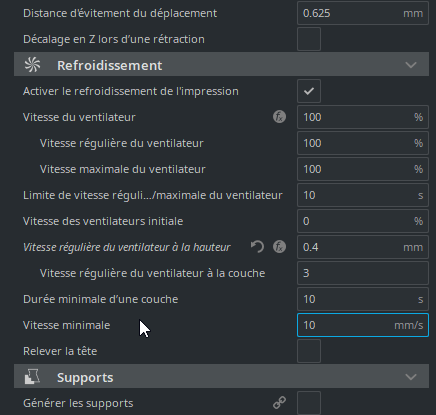Click the link icon beside Générer les supports
The width and height of the screenshot is (436, 415).
(279, 403)
